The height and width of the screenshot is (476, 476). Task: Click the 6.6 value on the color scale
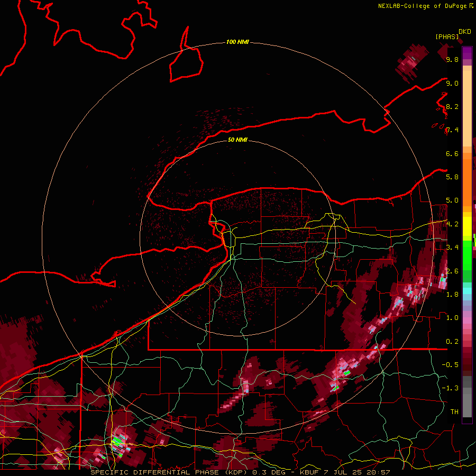[452, 153]
